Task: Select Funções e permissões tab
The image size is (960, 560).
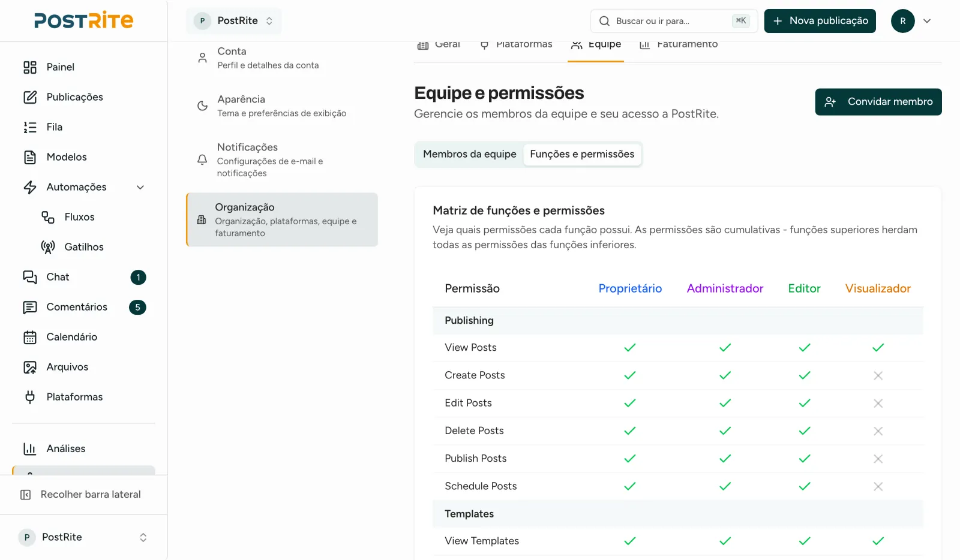Action: pyautogui.click(x=582, y=154)
